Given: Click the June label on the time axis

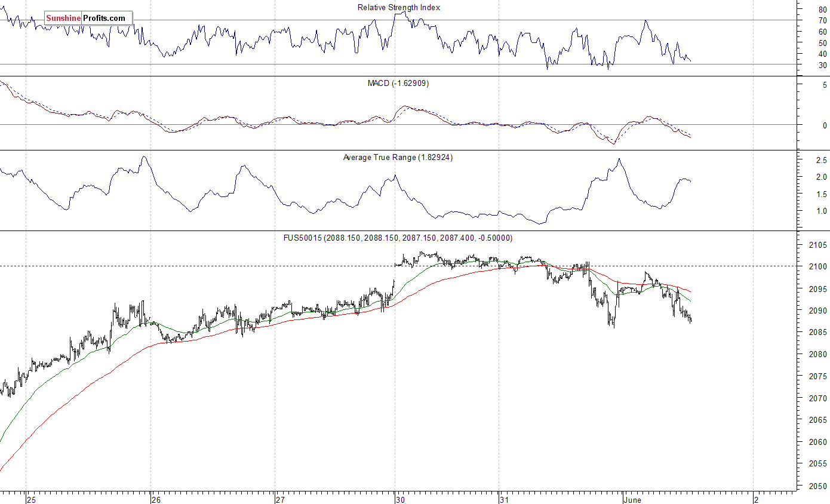Looking at the screenshot, I should coord(632,500).
